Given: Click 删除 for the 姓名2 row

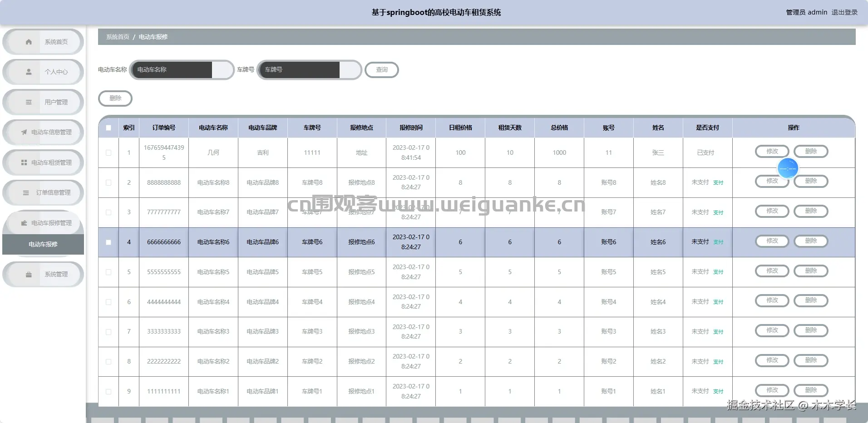Looking at the screenshot, I should coord(811,360).
